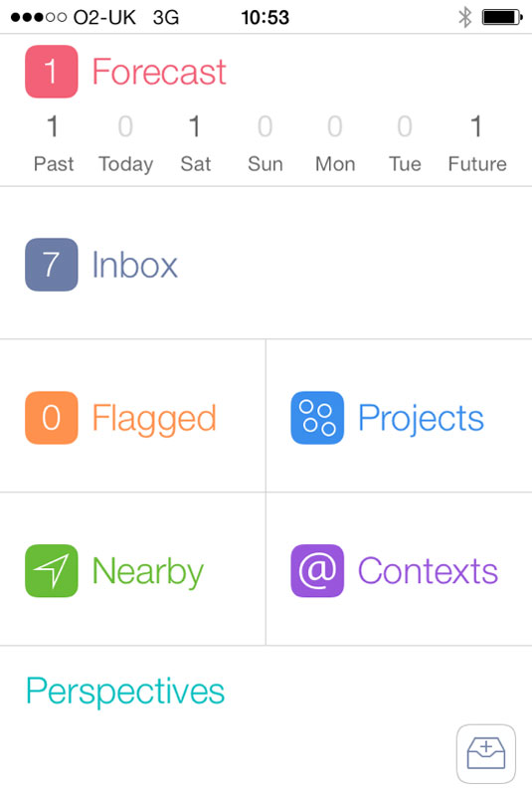Viewport: 532px width, 799px height.
Task: Open the Perspectives section
Action: 125,692
